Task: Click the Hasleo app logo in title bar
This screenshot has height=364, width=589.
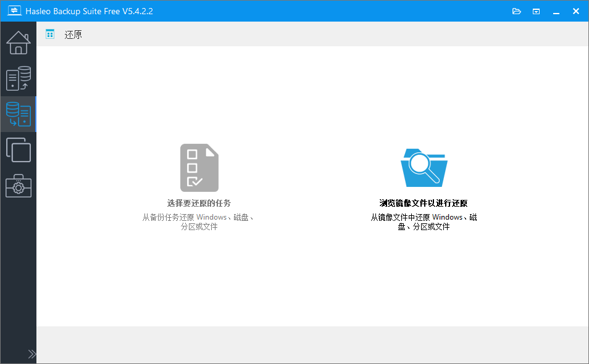Action: [x=14, y=11]
